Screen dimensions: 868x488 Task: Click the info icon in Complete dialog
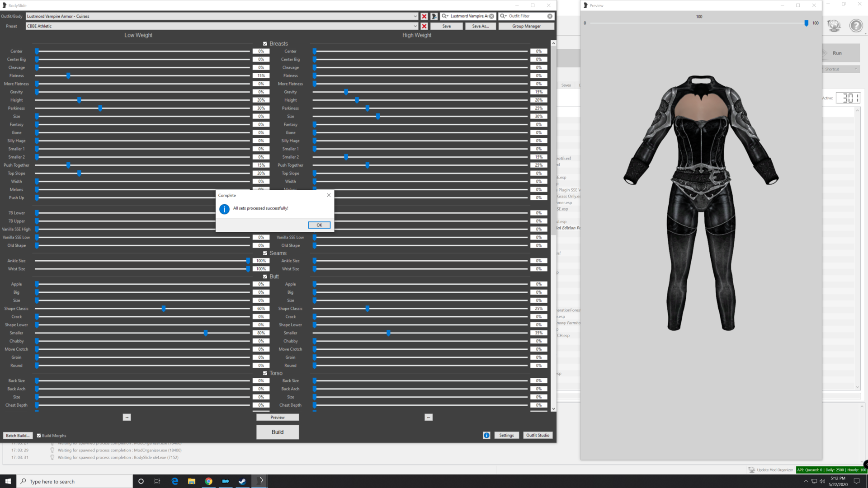click(224, 209)
